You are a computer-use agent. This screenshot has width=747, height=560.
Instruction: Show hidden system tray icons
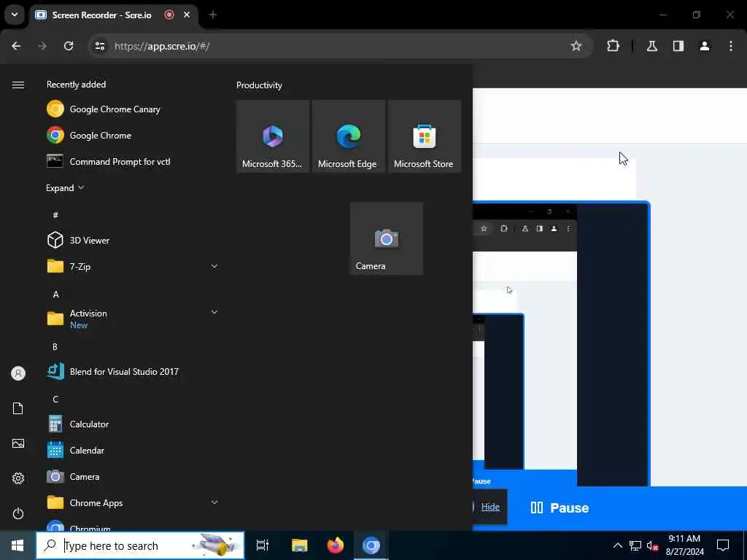click(x=617, y=545)
